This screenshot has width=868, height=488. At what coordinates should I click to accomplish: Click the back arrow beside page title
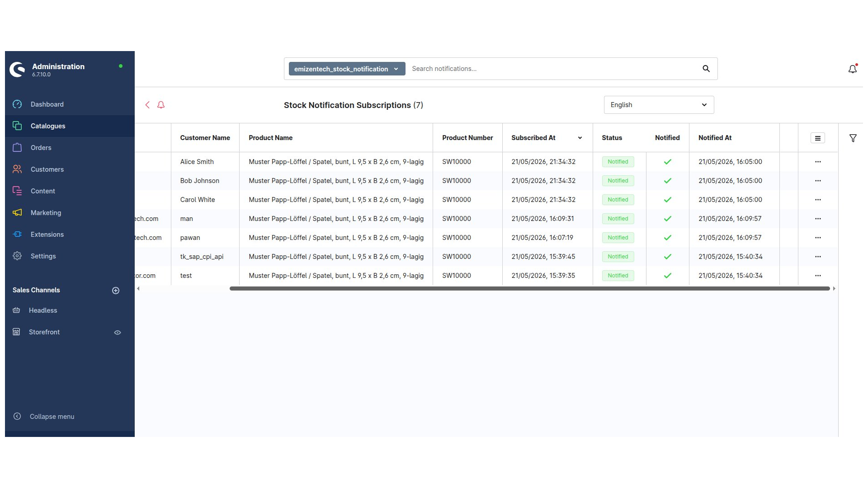tap(147, 105)
